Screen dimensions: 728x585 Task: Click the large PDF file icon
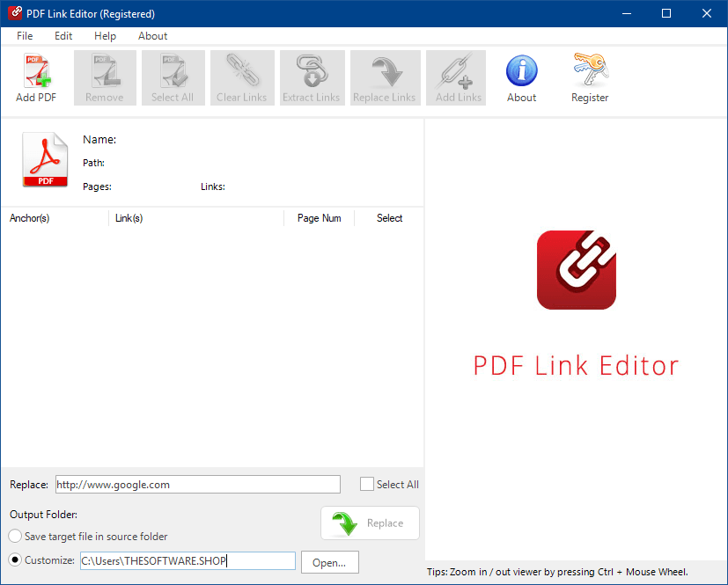45,160
